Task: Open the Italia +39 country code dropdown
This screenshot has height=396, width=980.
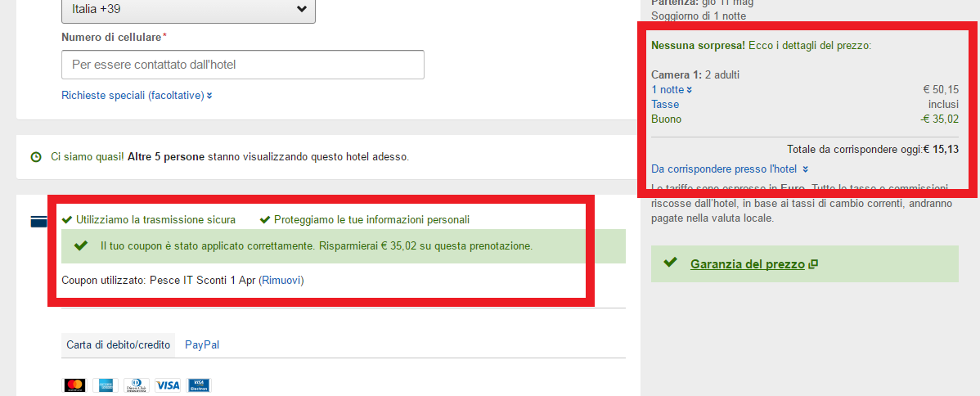Action: pos(188,9)
